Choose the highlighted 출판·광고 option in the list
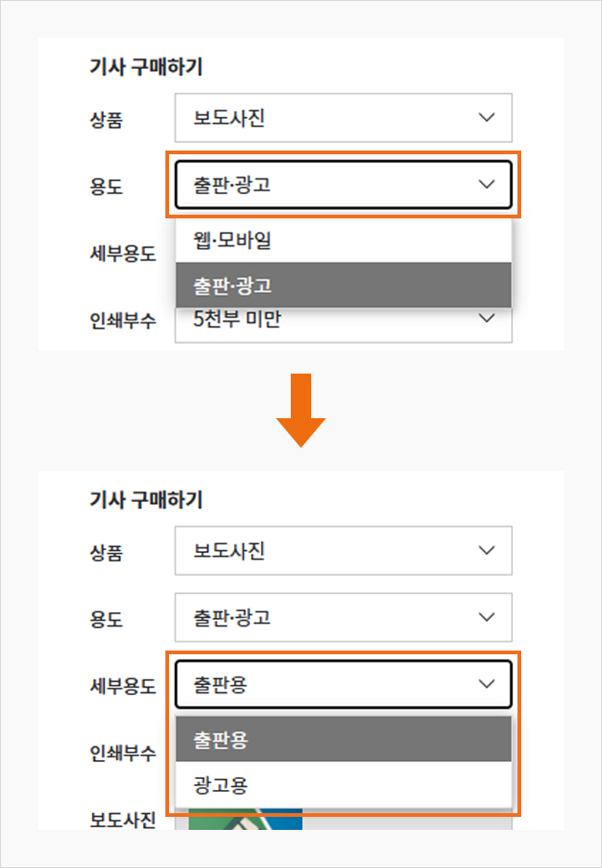602x868 pixels. [x=344, y=285]
